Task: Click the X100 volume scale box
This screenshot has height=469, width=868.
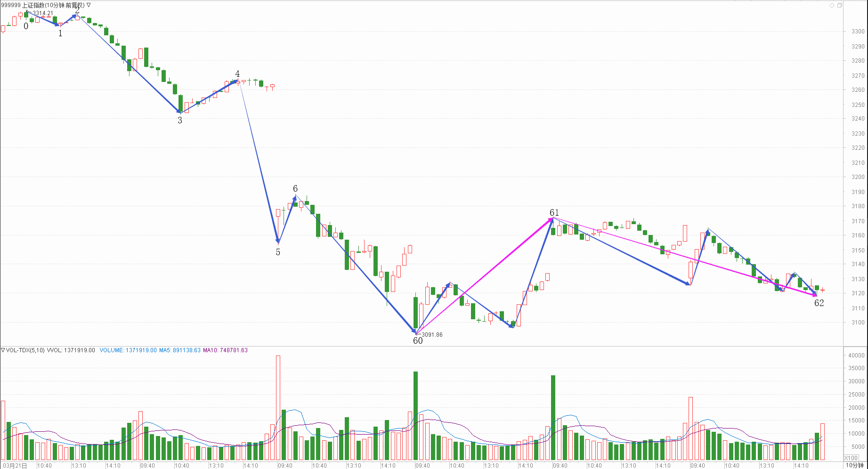Action: (851, 458)
